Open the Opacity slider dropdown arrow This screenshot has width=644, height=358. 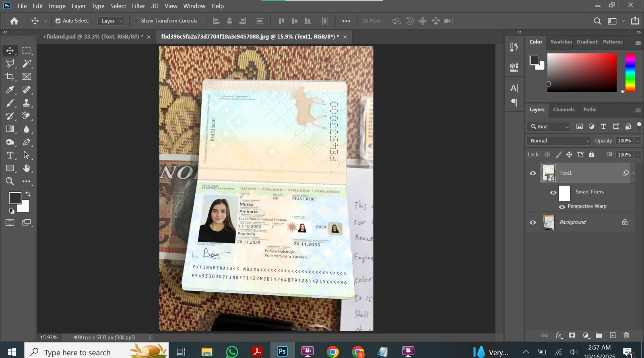[x=637, y=141]
